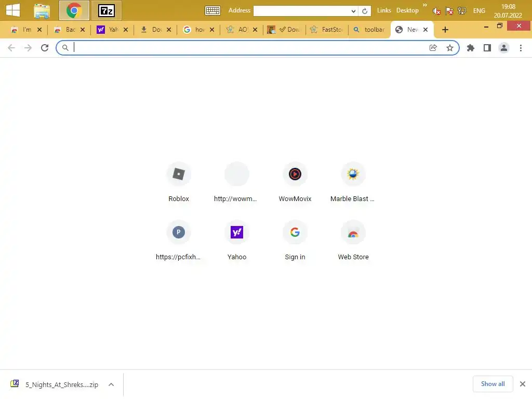Viewport: 532px width, 399px height.
Task: Reload the current page
Action: pos(45,48)
